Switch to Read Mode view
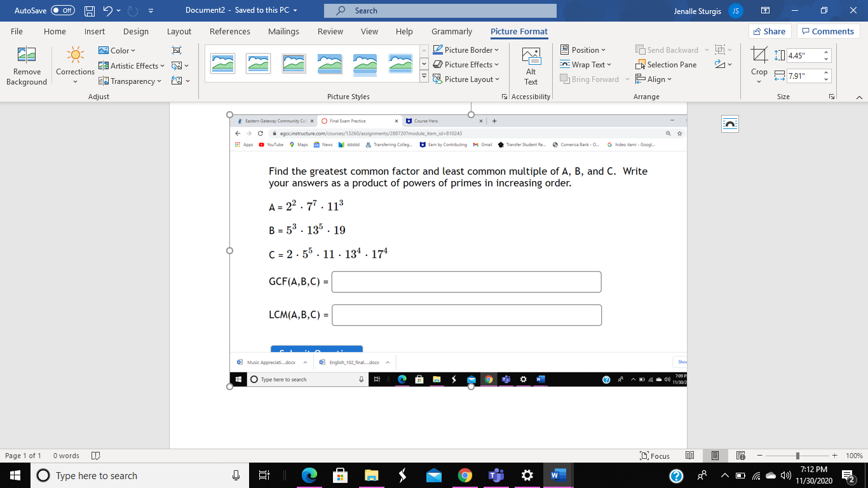Viewport: 868px width, 488px height. point(689,456)
